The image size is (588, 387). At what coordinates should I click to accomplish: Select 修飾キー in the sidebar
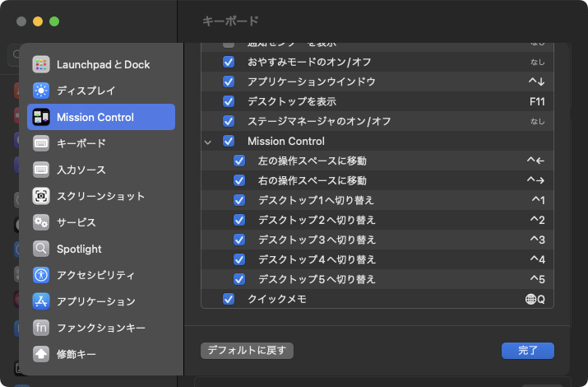click(x=76, y=354)
